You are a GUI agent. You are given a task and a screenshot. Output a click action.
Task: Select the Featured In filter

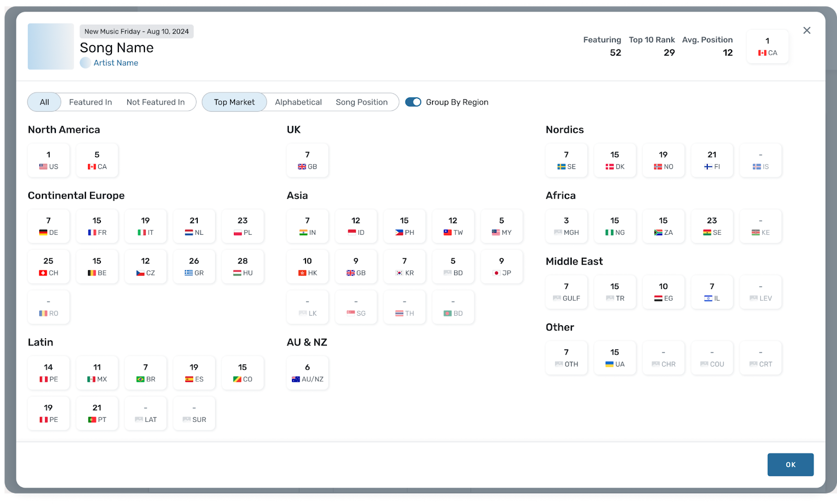pos(91,102)
